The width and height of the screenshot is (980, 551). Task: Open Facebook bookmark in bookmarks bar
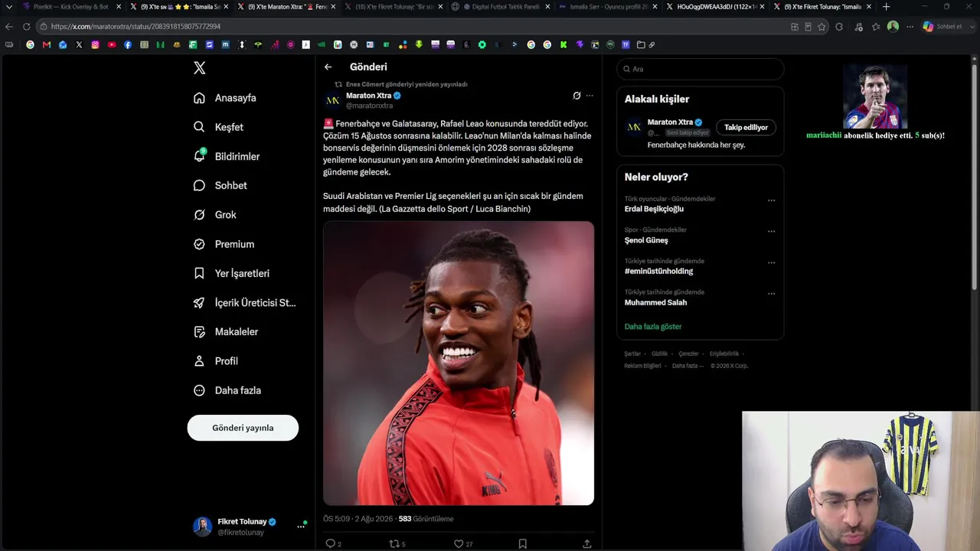point(128,44)
